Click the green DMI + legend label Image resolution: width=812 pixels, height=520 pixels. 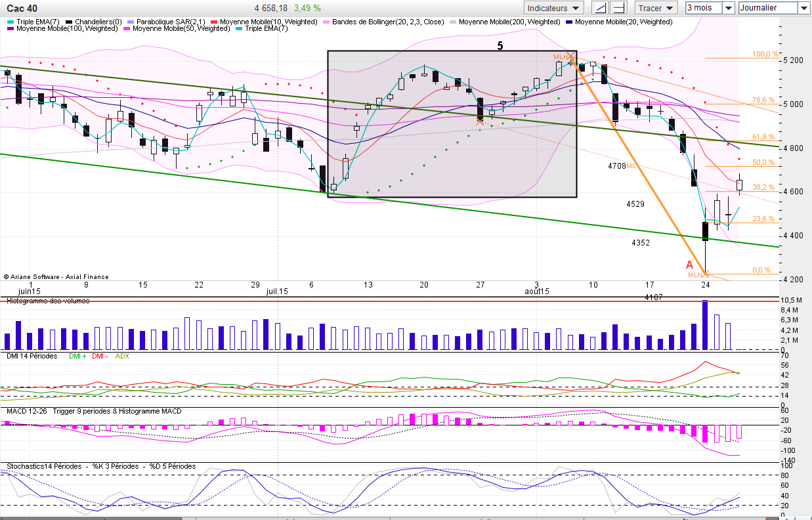pyautogui.click(x=76, y=355)
